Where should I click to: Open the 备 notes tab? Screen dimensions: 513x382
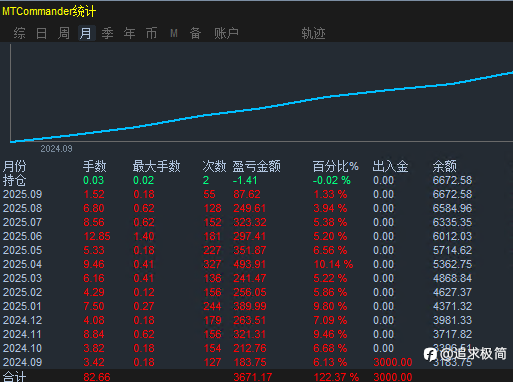pos(195,33)
